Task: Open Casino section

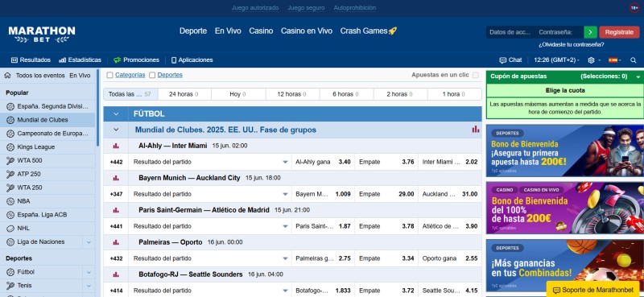Action: (261, 31)
